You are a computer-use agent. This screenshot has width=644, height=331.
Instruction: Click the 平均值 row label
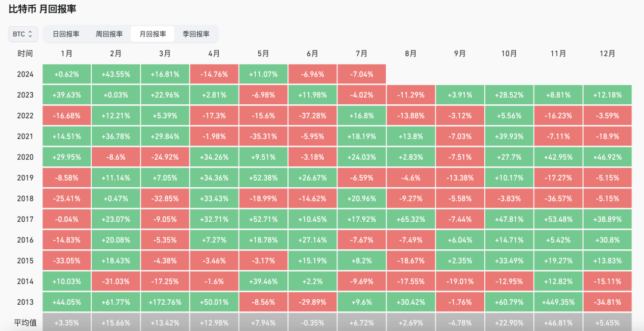[25, 323]
